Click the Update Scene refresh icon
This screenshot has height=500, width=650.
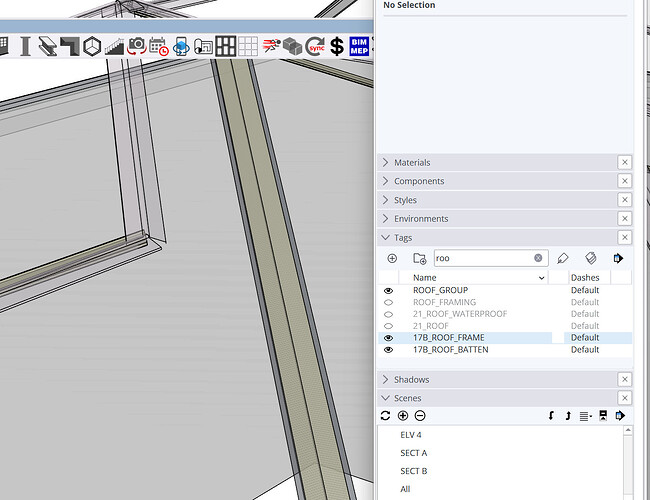pos(386,415)
